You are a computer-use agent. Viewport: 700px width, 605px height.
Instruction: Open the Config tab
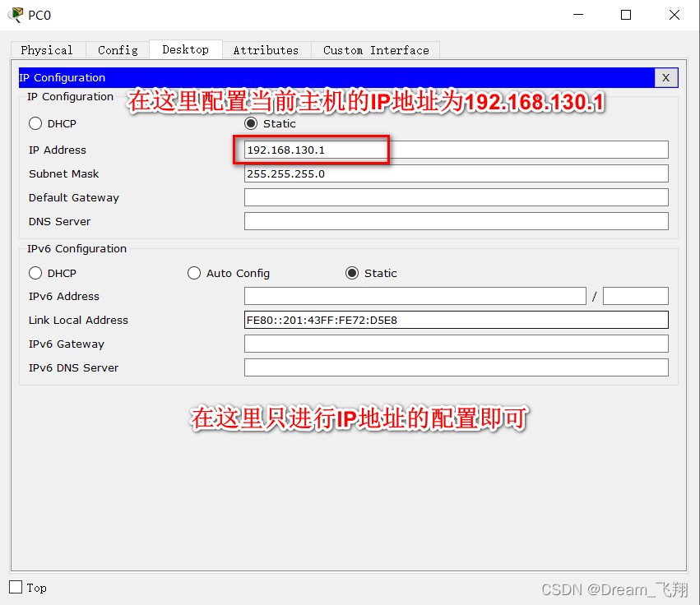pyautogui.click(x=118, y=50)
